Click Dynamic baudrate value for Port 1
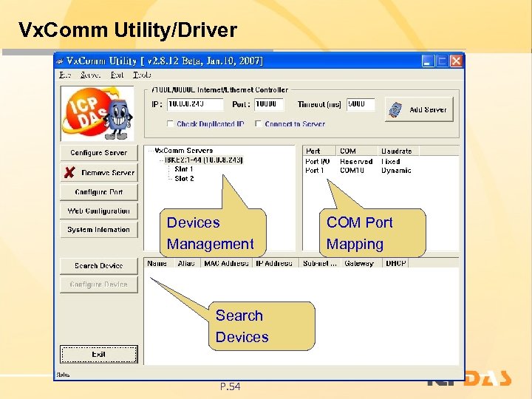The height and width of the screenshot is (399, 532). pos(396,171)
